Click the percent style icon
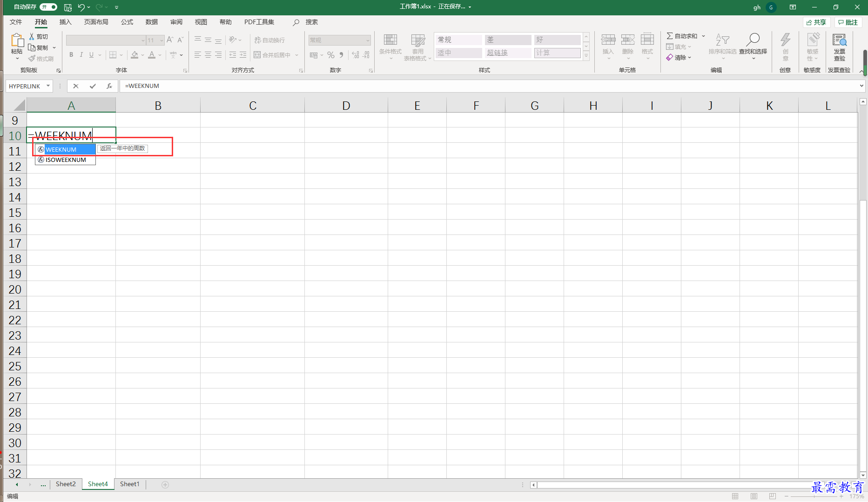Screen dimensions: 868x502 331,55
